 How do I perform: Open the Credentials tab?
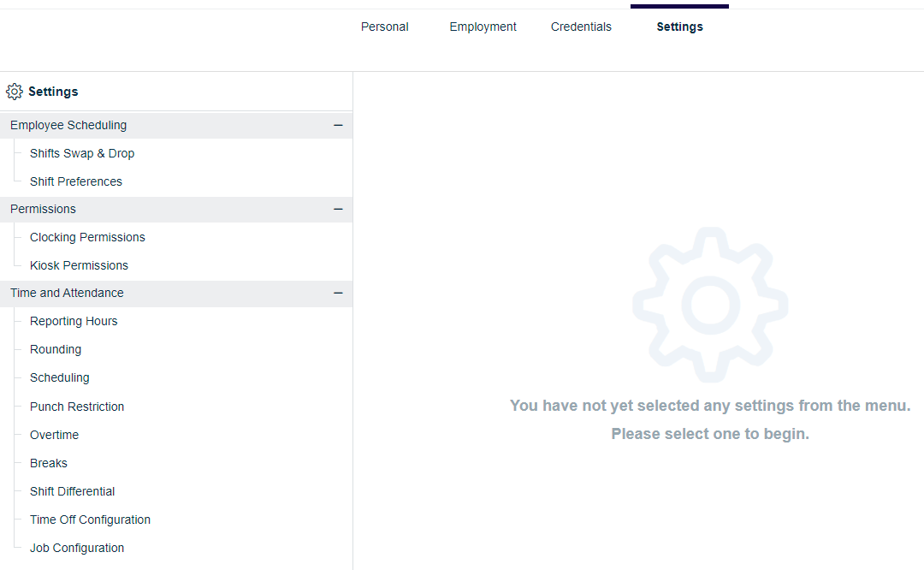click(x=581, y=27)
